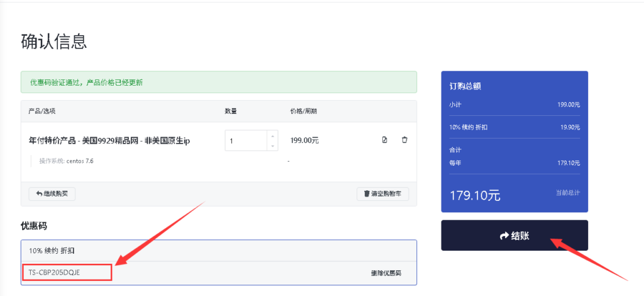This screenshot has height=296, width=644.
Task: Click the 19.90元 discount amount in summary
Action: pyautogui.click(x=570, y=127)
